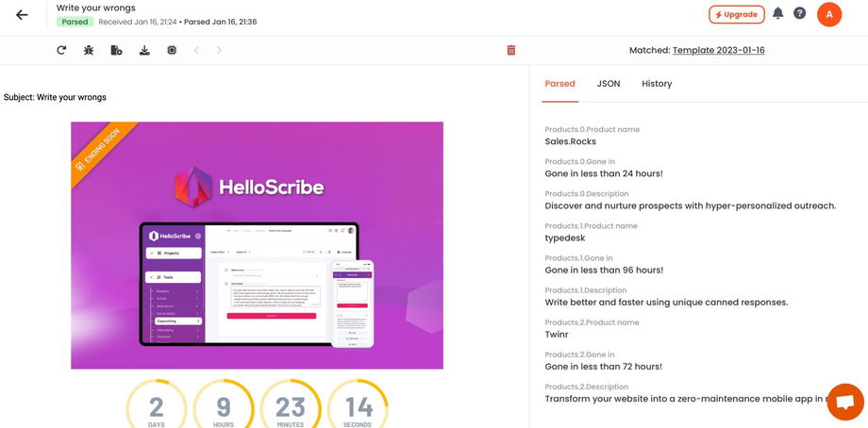Viewport: 868px width, 428px height.
Task: Click the processor chip icon
Action: (172, 50)
